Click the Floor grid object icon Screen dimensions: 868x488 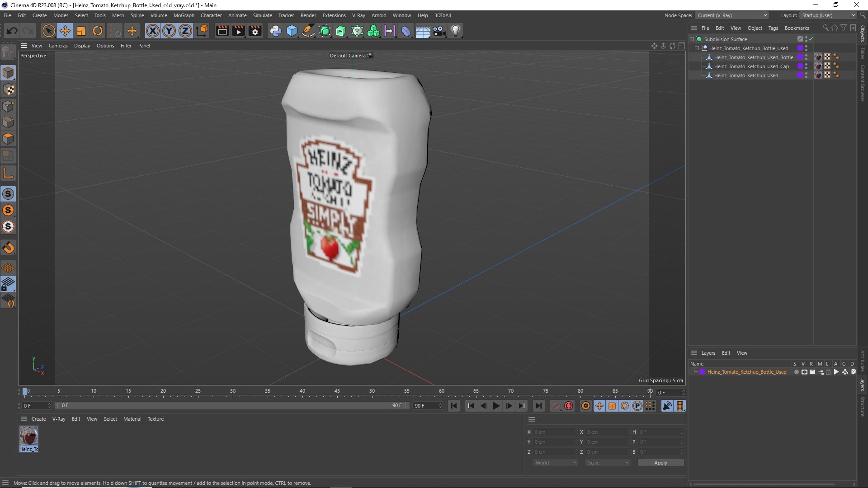[423, 31]
